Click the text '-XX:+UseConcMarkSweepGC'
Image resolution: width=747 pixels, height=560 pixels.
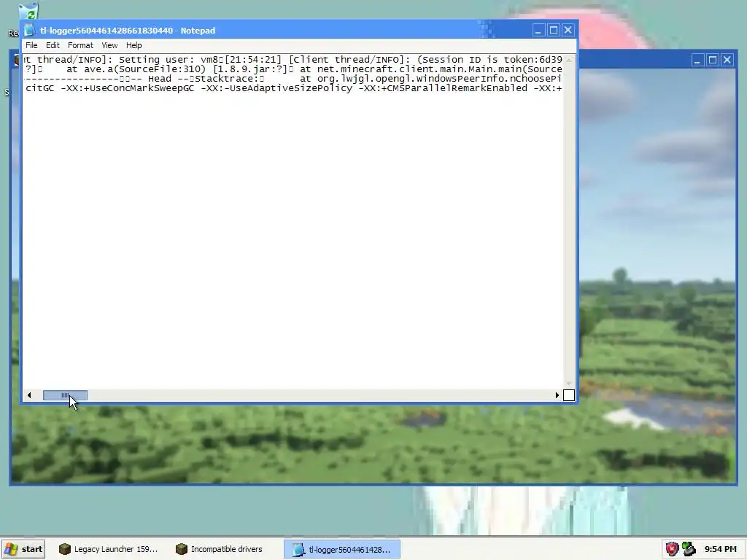(x=128, y=88)
